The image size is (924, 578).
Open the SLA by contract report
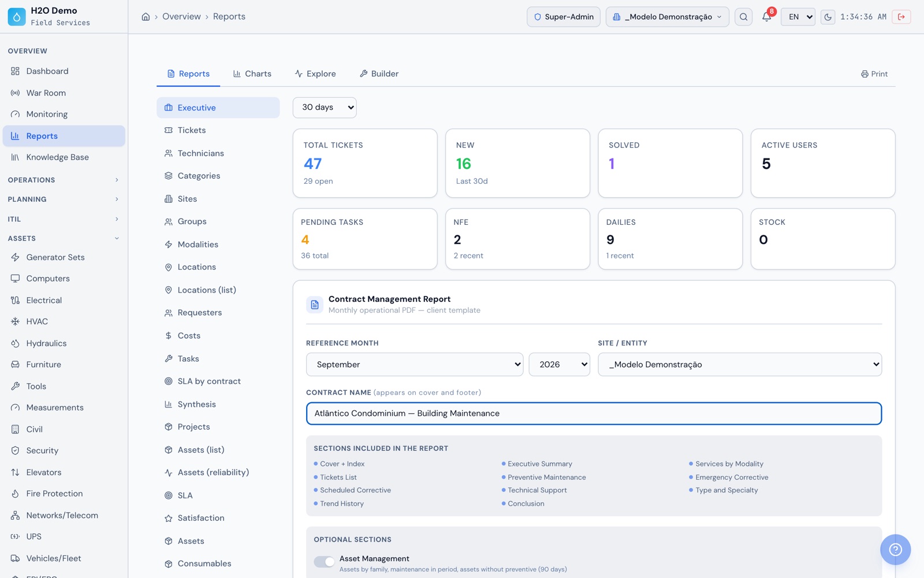(218, 381)
